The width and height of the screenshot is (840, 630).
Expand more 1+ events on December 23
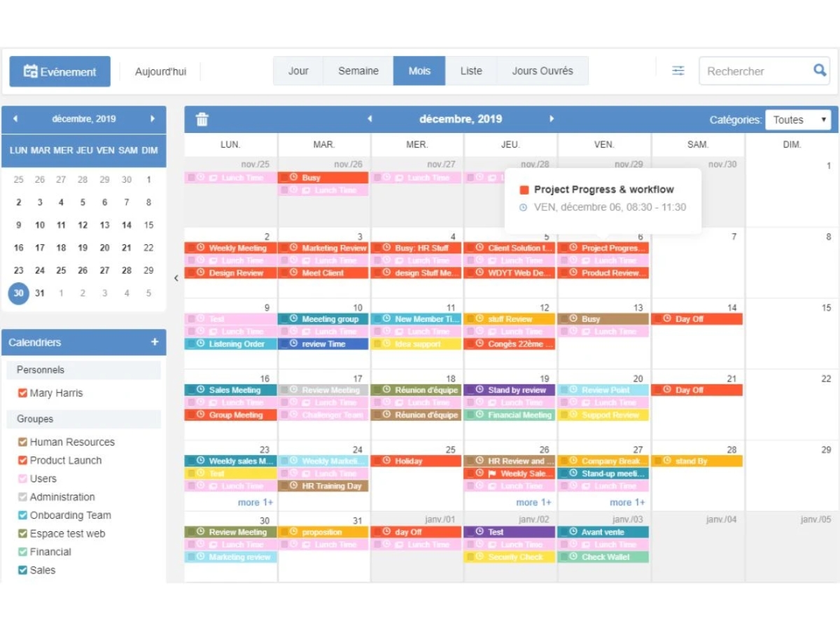click(x=255, y=503)
